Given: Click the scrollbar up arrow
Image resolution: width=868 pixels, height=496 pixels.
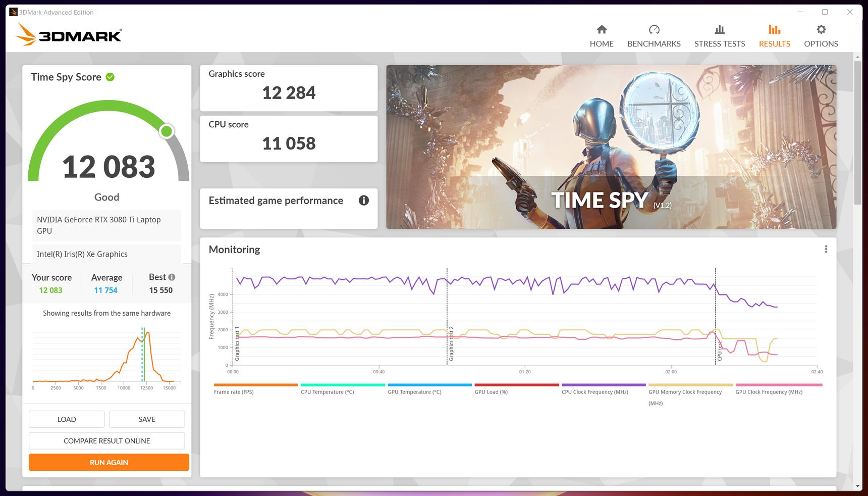Looking at the screenshot, I should pos(857,57).
